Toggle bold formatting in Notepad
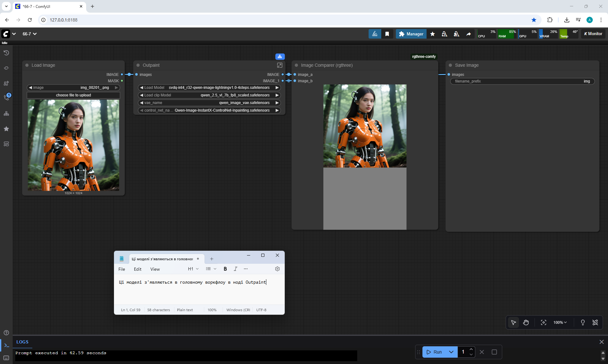This screenshot has height=364, width=608. 225,269
